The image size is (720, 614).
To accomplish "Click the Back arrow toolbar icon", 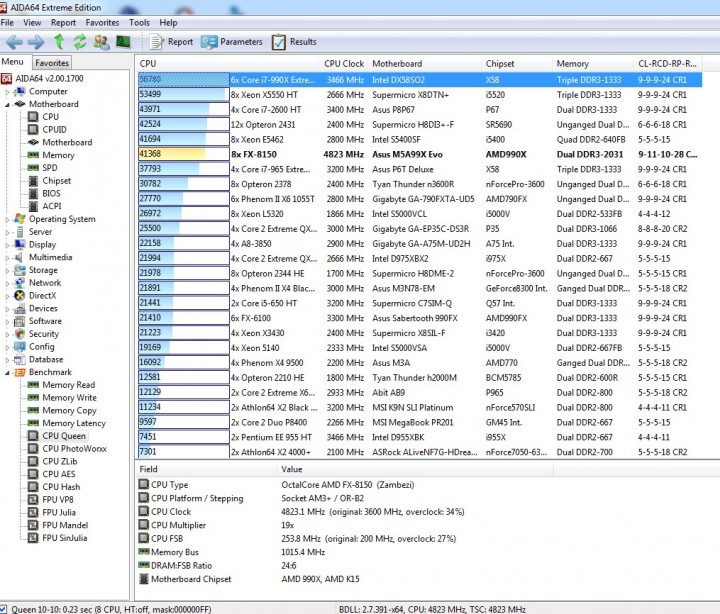I will click(x=14, y=42).
